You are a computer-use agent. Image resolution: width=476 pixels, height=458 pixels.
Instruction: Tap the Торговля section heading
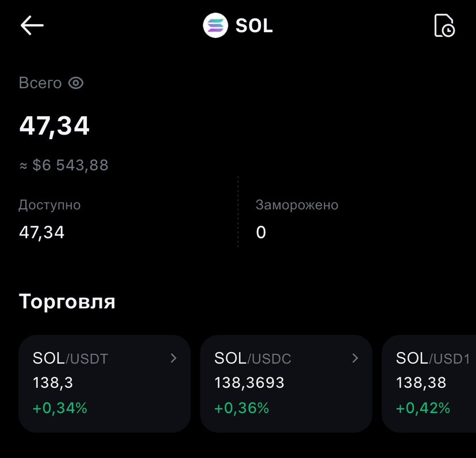coord(67,301)
